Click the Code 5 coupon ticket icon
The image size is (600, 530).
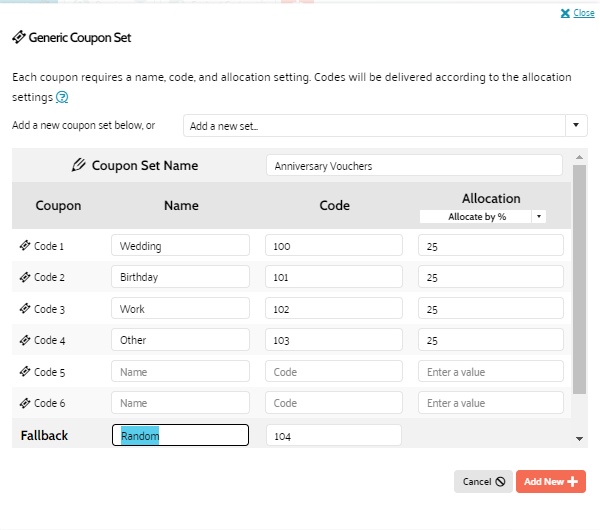(24, 372)
